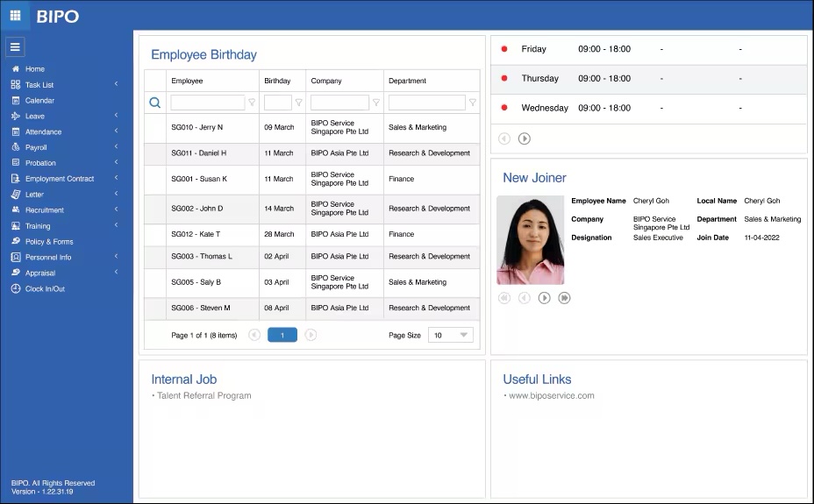Screen dimensions: 814x504
Task: Open the www.biposervice.com link
Action: pos(552,395)
